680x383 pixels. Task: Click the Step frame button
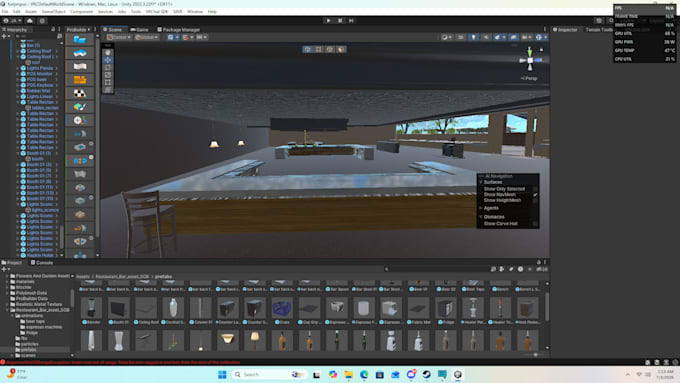[x=351, y=20]
